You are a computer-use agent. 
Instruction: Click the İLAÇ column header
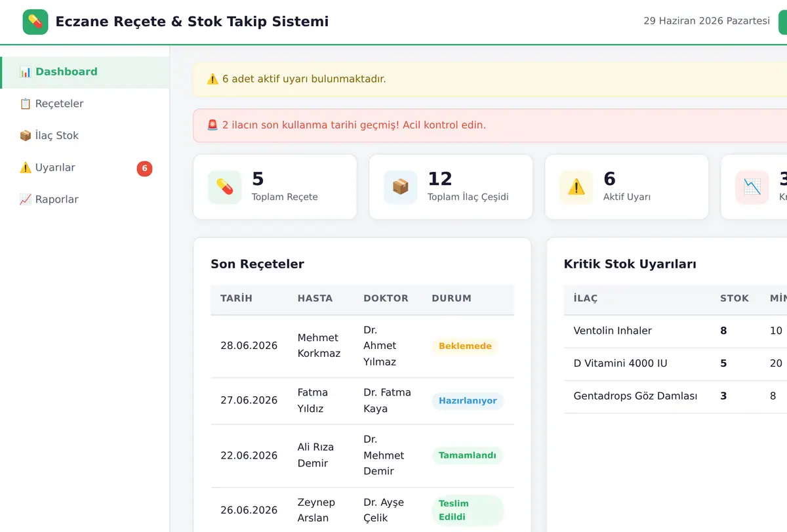pos(586,298)
